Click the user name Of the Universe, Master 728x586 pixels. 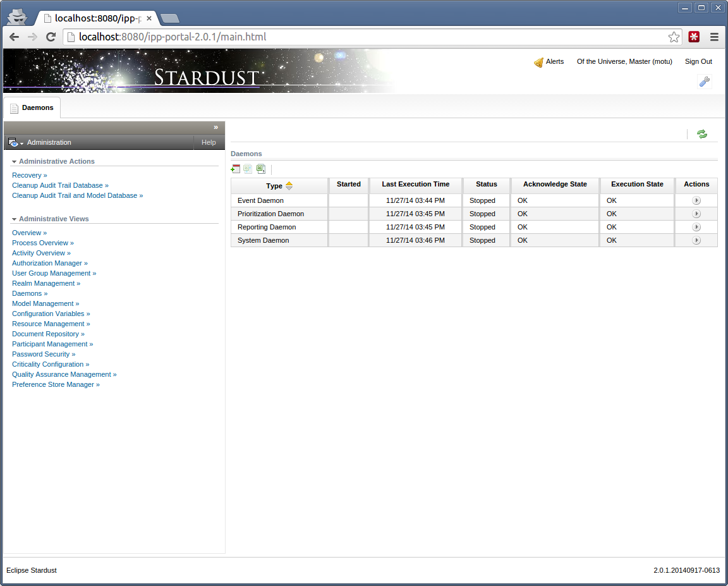(x=624, y=62)
